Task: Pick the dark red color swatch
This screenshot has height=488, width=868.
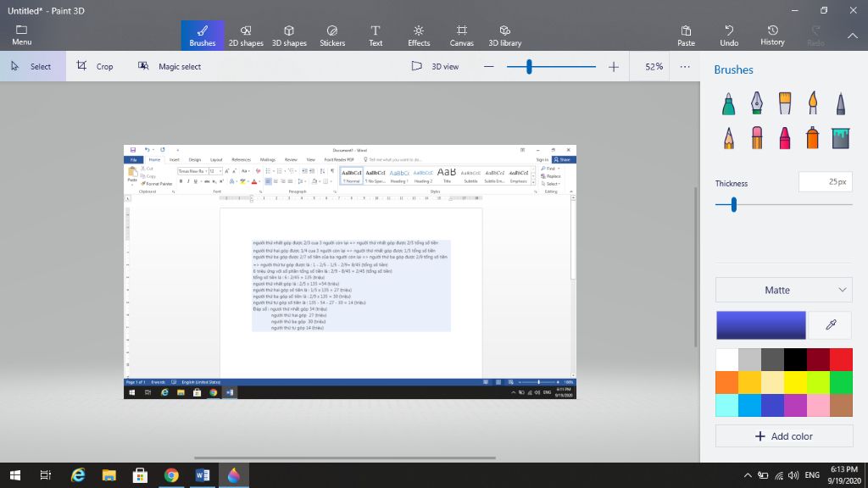Action: point(818,359)
